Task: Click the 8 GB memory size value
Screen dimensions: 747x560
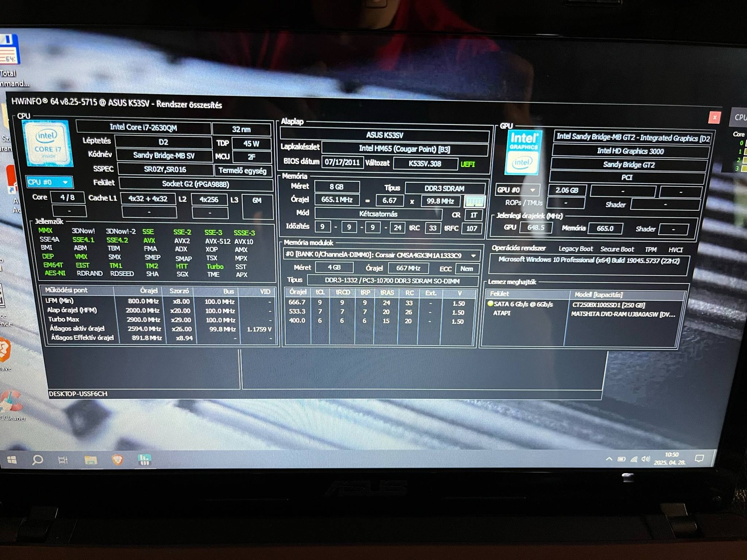Action: click(x=336, y=187)
